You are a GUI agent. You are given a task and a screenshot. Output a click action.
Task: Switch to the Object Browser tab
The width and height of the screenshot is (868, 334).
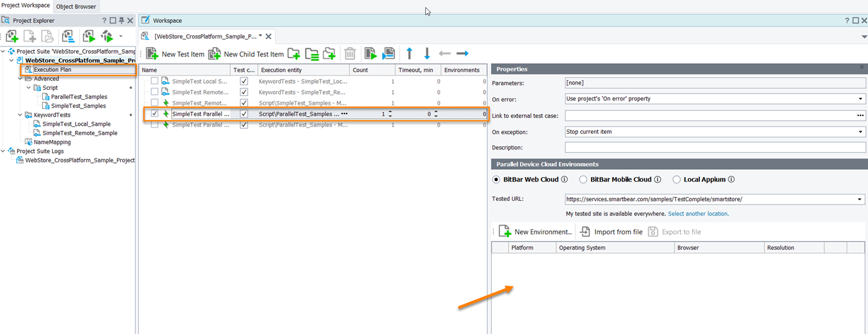tap(76, 6)
